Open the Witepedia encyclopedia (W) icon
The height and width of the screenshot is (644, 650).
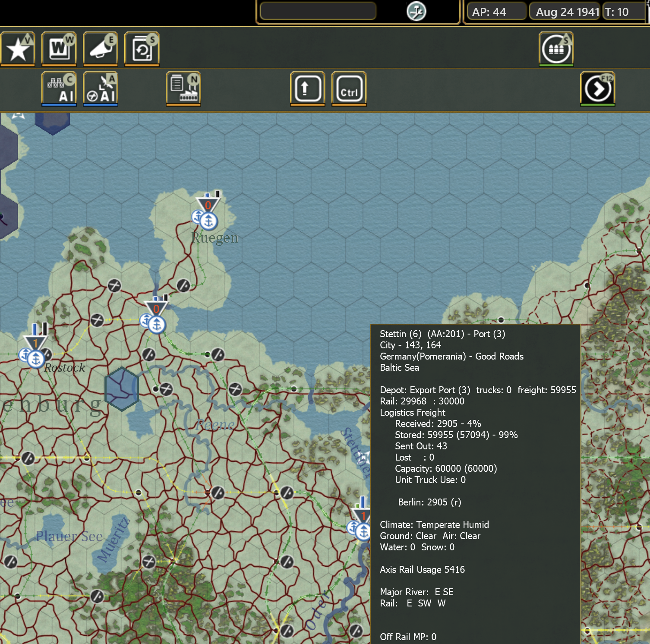pos(59,48)
